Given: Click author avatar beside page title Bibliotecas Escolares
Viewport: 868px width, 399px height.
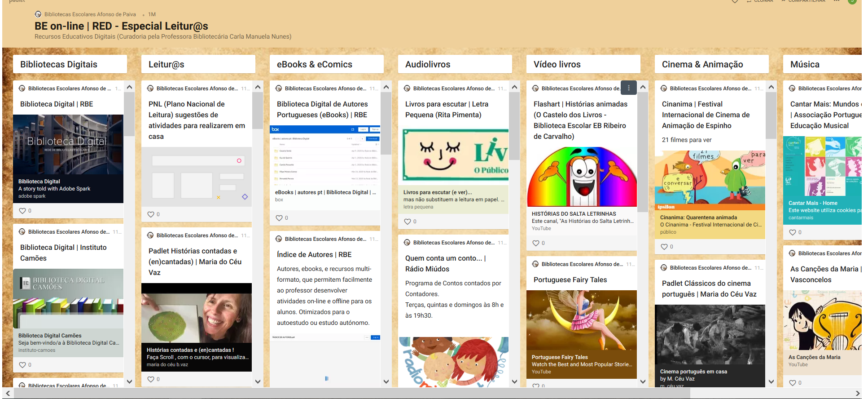Looking at the screenshot, I should click(x=38, y=14).
